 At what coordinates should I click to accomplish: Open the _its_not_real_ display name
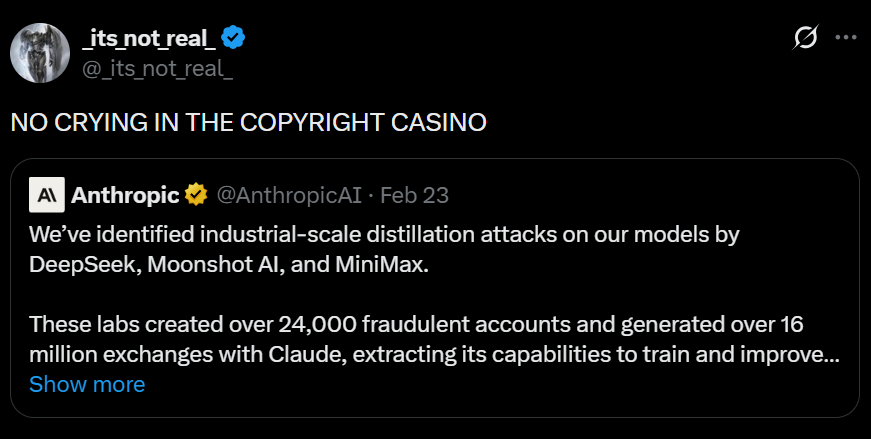tap(148, 38)
